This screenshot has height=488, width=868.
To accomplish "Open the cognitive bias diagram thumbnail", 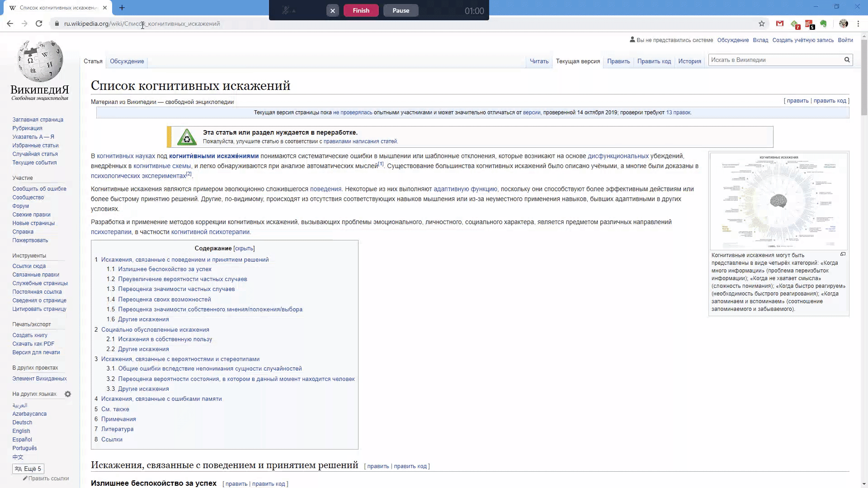I will (778, 201).
